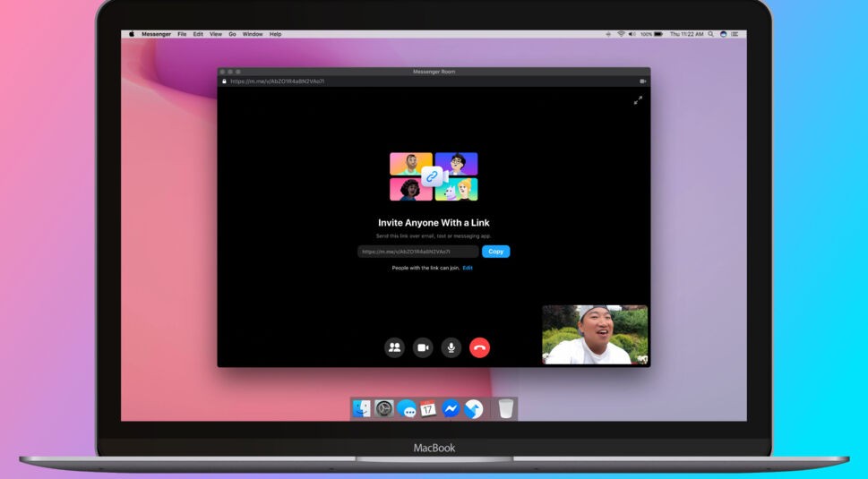The image size is (868, 479).
Task: Open the Trash in the Dock
Action: (x=506, y=409)
